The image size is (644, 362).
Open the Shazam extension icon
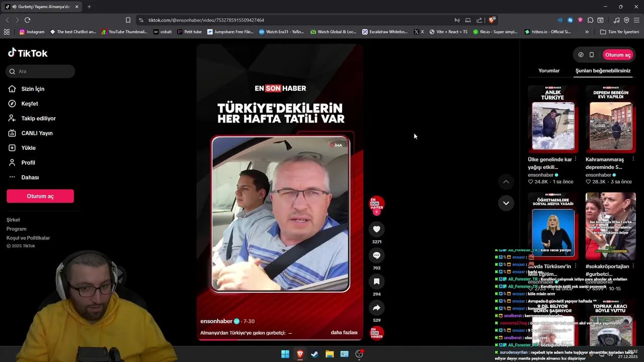[570, 20]
